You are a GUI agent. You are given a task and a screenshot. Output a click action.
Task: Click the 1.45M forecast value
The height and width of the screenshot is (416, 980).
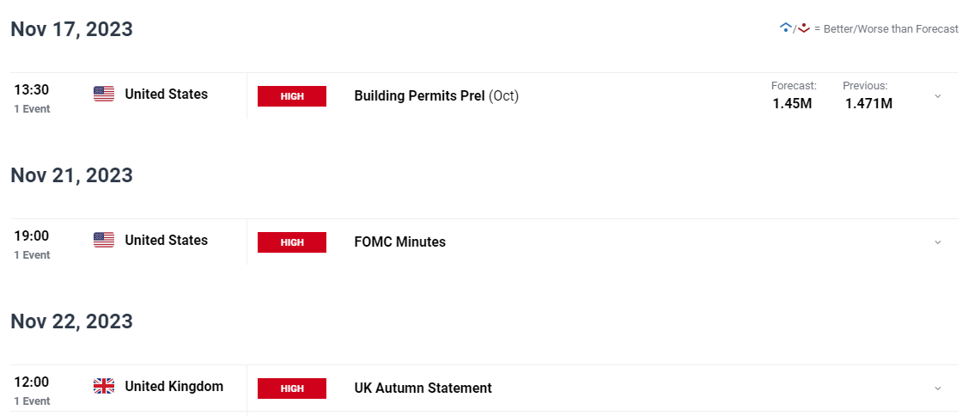click(792, 104)
